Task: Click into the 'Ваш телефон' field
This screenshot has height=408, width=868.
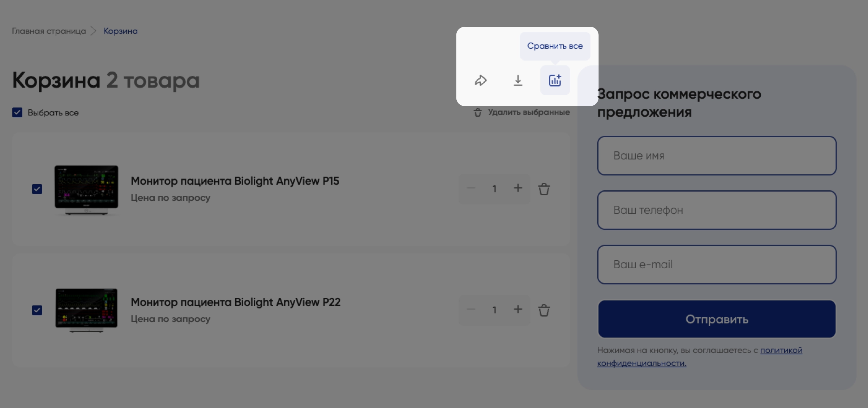Action: [x=717, y=210]
